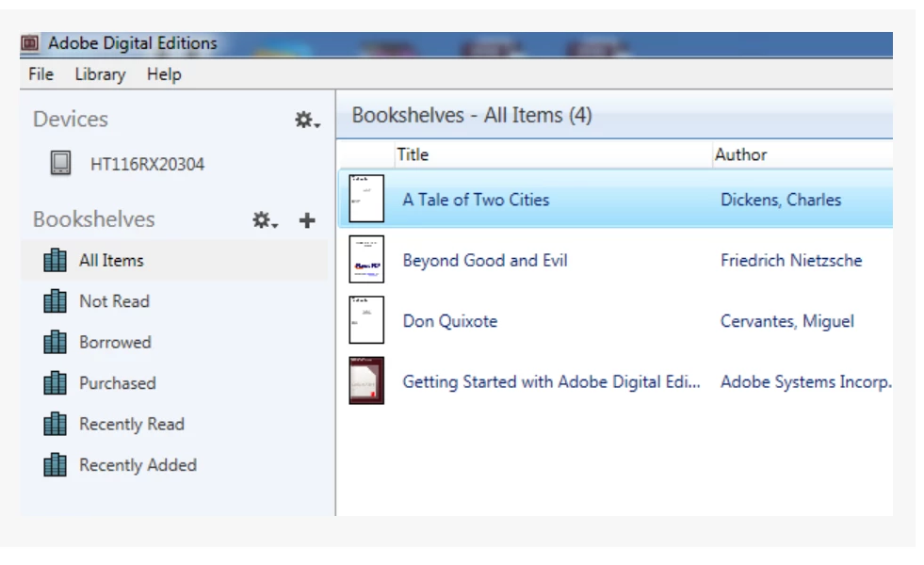Screen dimensions: 924x565
Task: Open the File menu
Action: pos(41,74)
